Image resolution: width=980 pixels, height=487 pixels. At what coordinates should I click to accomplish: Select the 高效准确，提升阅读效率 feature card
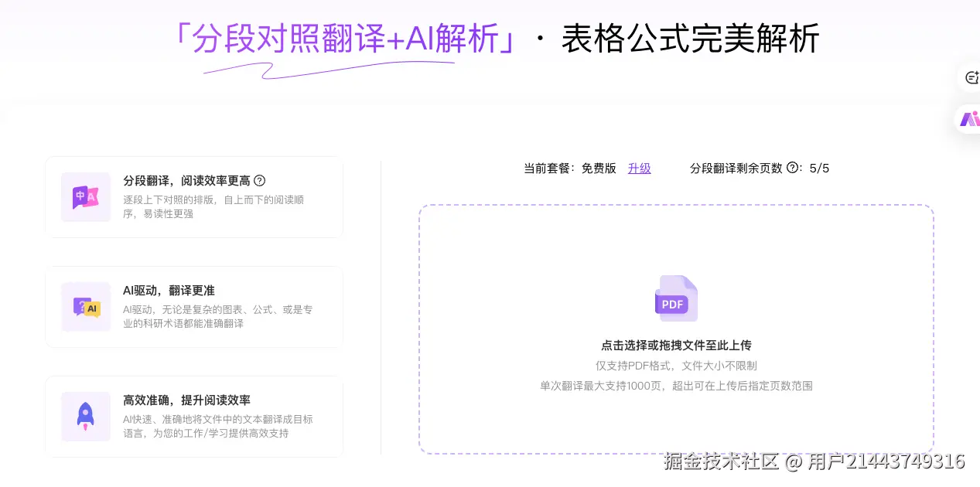coord(194,417)
